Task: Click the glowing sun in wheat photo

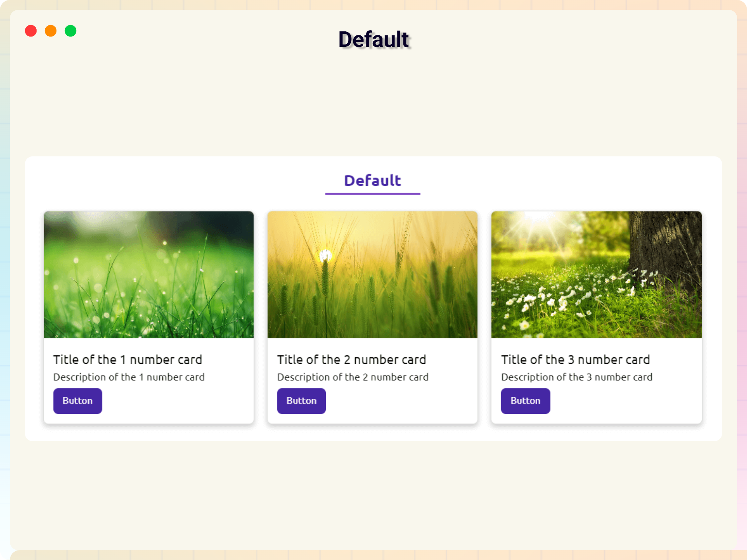Action: pos(326,255)
